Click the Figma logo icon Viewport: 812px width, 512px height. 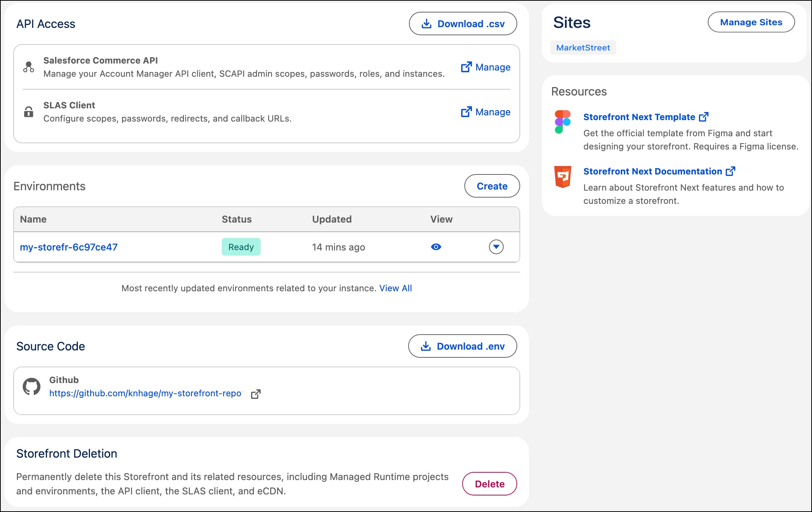pos(562,122)
